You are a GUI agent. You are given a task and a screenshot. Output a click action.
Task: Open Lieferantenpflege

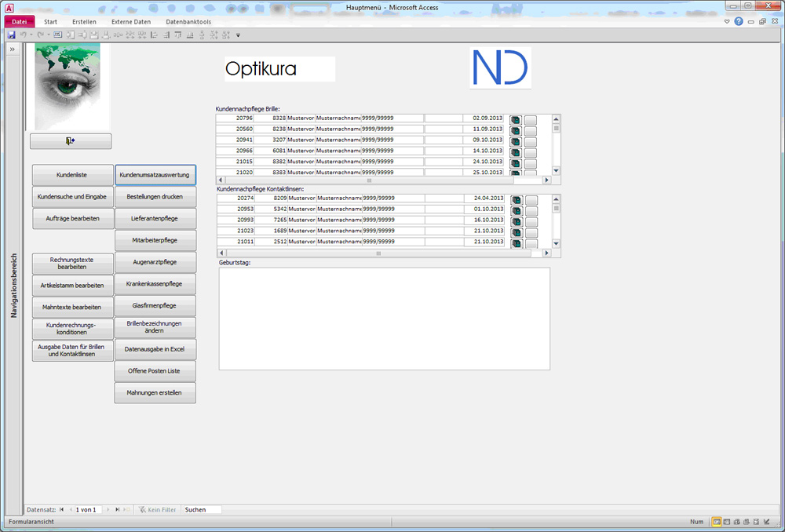coord(155,219)
